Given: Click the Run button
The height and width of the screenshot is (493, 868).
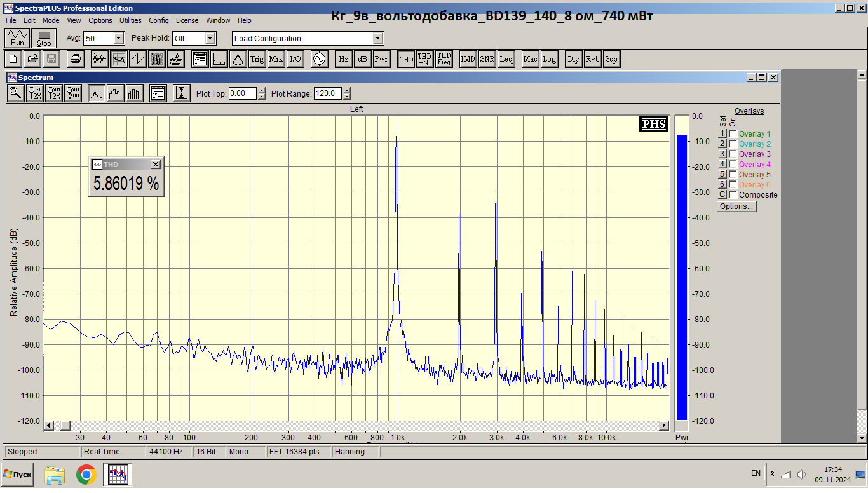Looking at the screenshot, I should pyautogui.click(x=17, y=38).
